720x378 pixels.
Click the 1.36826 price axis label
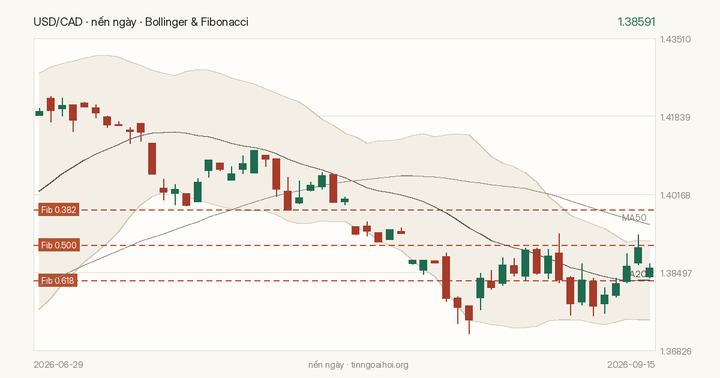click(x=675, y=351)
